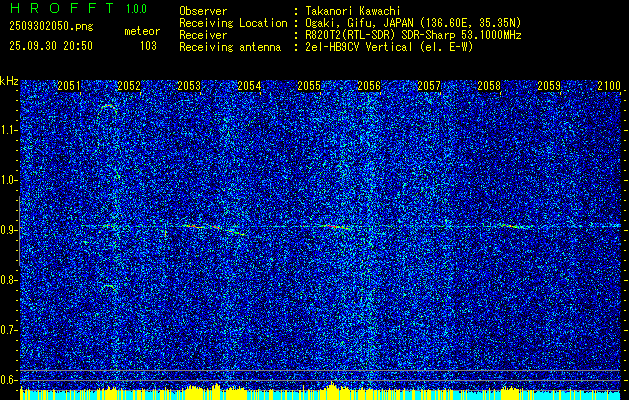Click the 0.7 kHz axis label
Screen dimensions: 629x400
(x=8, y=330)
